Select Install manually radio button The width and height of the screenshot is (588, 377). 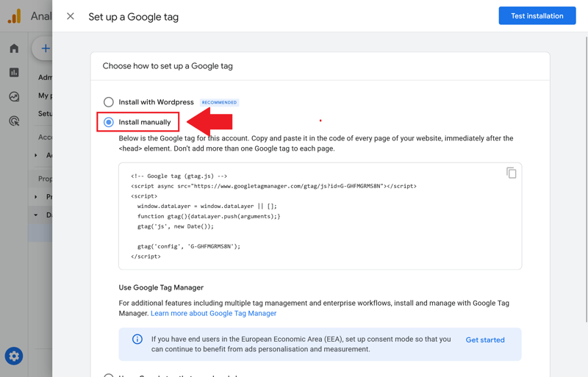coord(109,122)
